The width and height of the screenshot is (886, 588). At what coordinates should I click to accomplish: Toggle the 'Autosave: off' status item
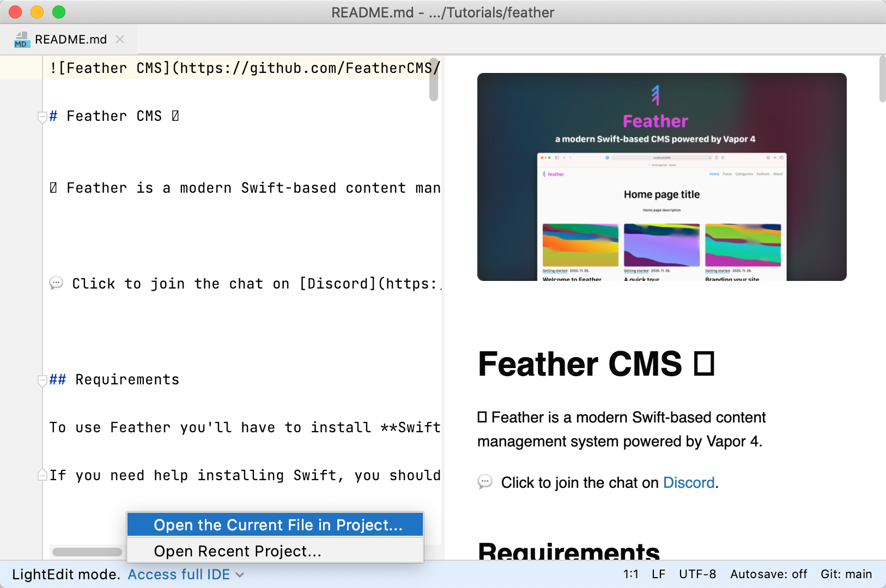[x=768, y=574]
